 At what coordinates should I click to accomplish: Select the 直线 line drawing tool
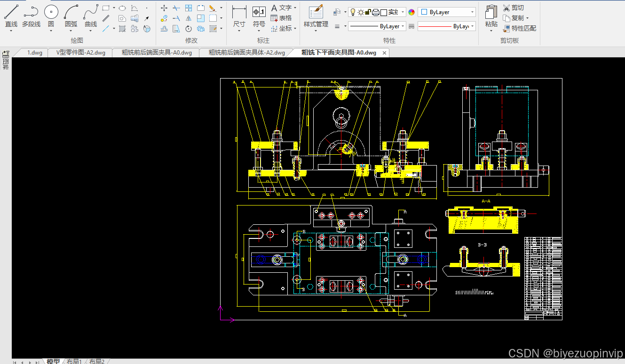[x=11, y=16]
